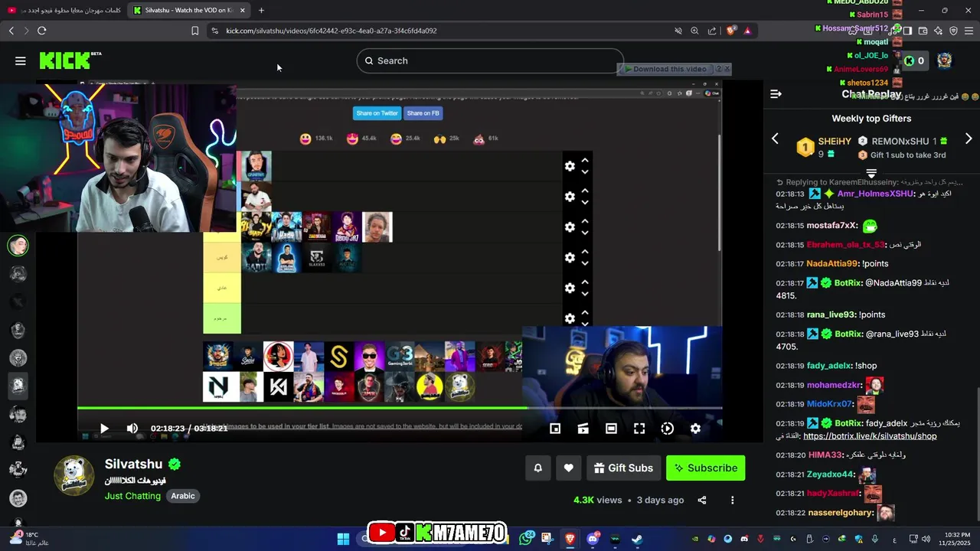Open site information icon beside URL
The width and height of the screenshot is (980, 551).
tap(214, 31)
